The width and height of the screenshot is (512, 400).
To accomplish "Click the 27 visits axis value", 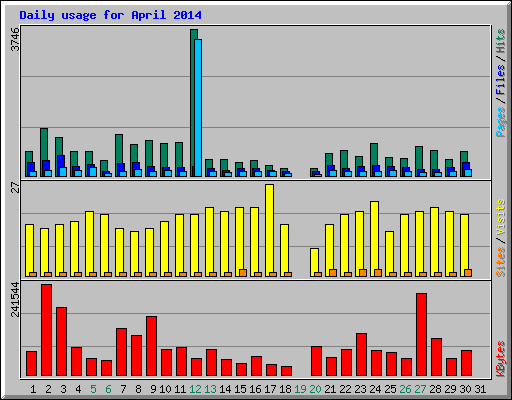I will (x=15, y=188).
